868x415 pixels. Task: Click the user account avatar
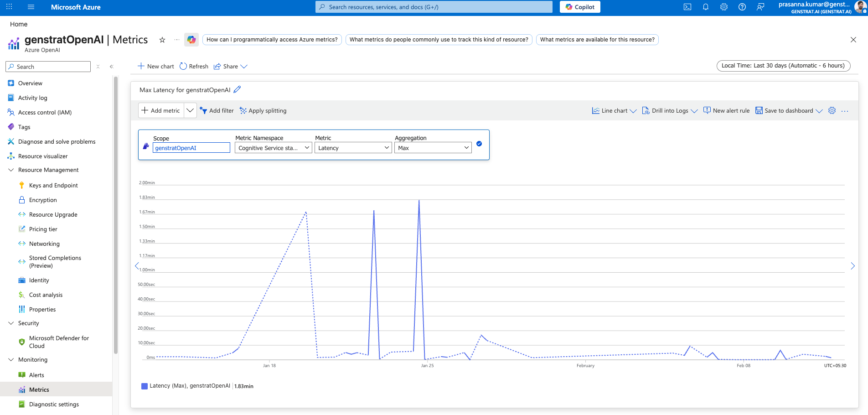pos(860,7)
